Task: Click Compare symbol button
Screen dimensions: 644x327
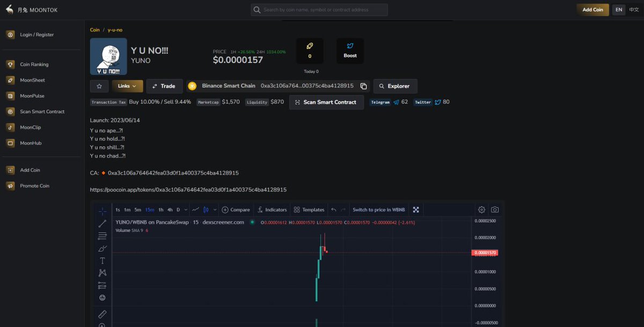Action: pyautogui.click(x=236, y=210)
